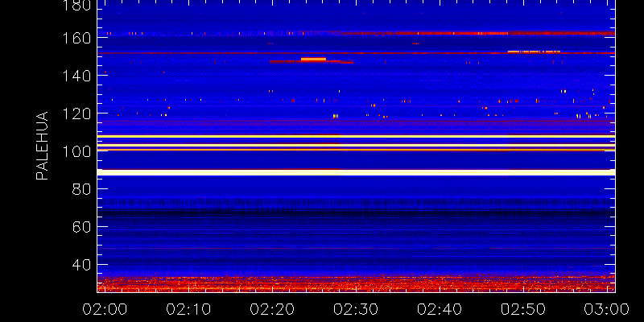Click the 02:10 time axis label
The width and height of the screenshot is (644, 322).
tap(188, 309)
